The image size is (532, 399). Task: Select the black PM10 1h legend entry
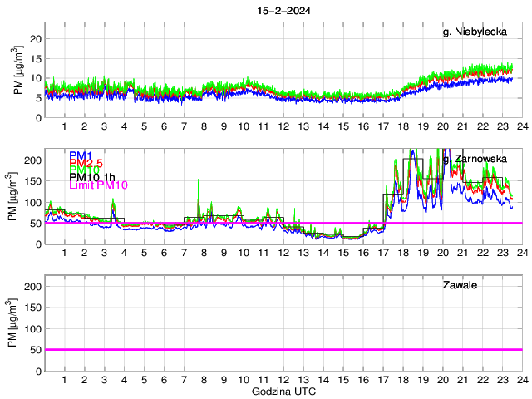94,177
